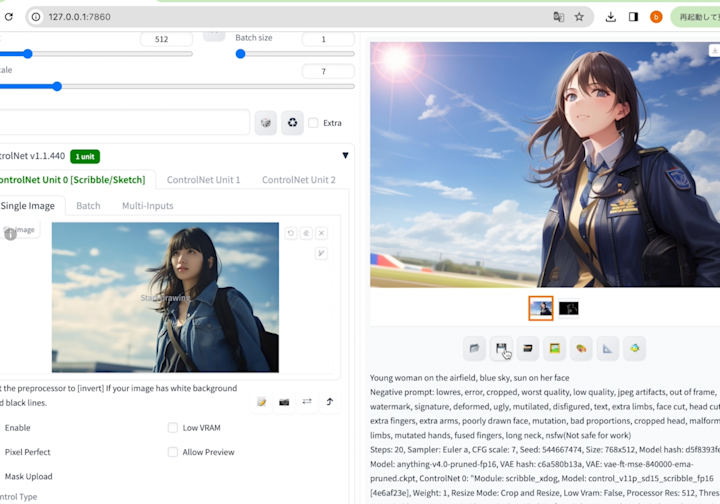Open the site information icon beside the URL

pos(36,17)
